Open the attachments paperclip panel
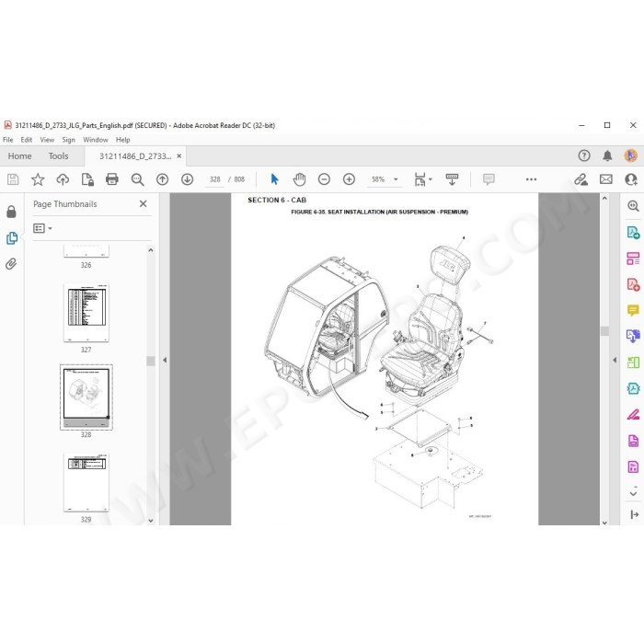644x644 pixels. click(x=11, y=264)
